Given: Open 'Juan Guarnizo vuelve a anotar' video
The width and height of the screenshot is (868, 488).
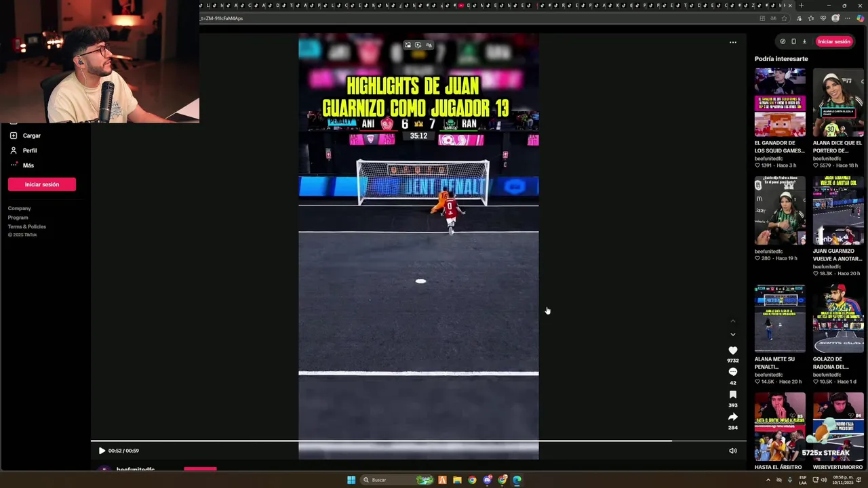Looking at the screenshot, I should tap(838, 211).
